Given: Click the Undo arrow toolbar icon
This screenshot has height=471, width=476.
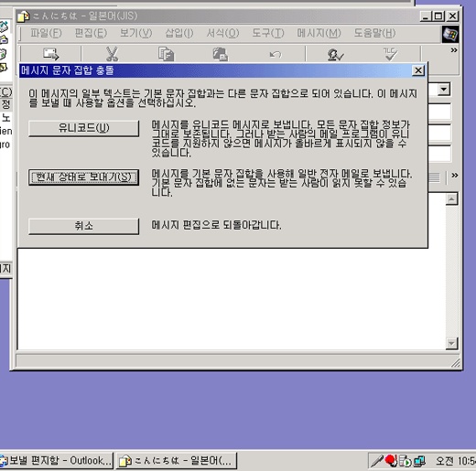Looking at the screenshot, I should coord(276,55).
